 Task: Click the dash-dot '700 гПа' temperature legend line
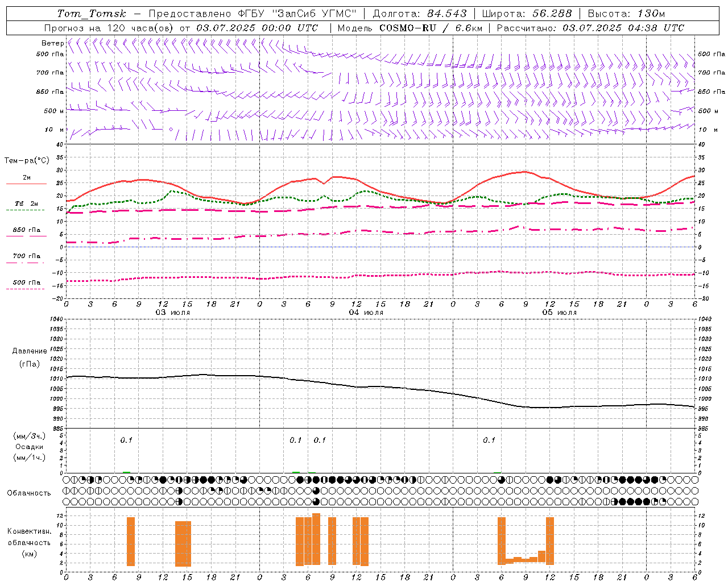(25, 263)
